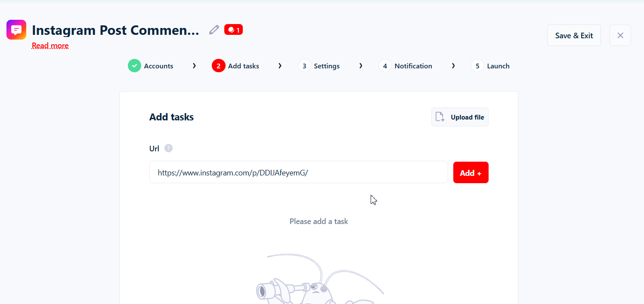Screen dimensions: 644x304
Task: Click the document icon inside Upload file
Action: (440, 117)
